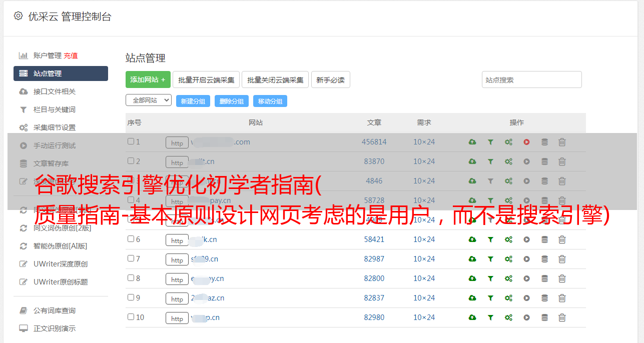Screen dimensions: 644x343
Task: Click the red 充值 recharge link
Action: (71, 55)
